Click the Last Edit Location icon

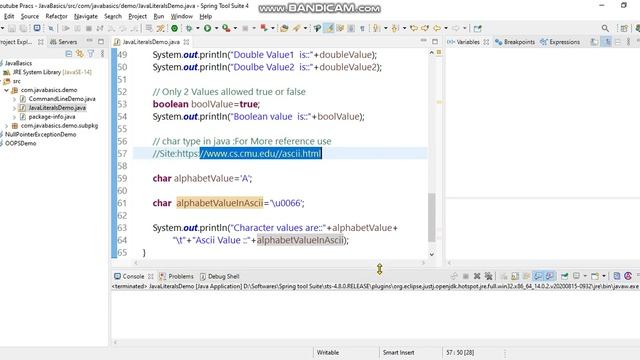[x=414, y=28]
